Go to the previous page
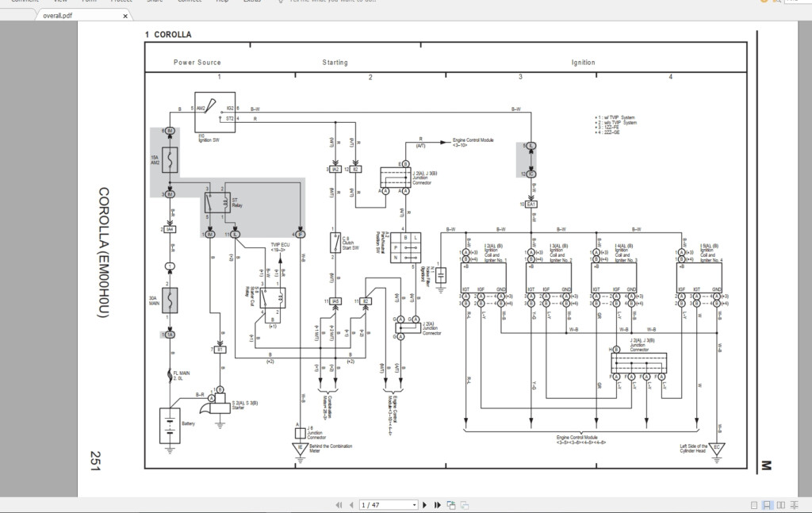Image resolution: width=812 pixels, height=513 pixels. tap(351, 505)
